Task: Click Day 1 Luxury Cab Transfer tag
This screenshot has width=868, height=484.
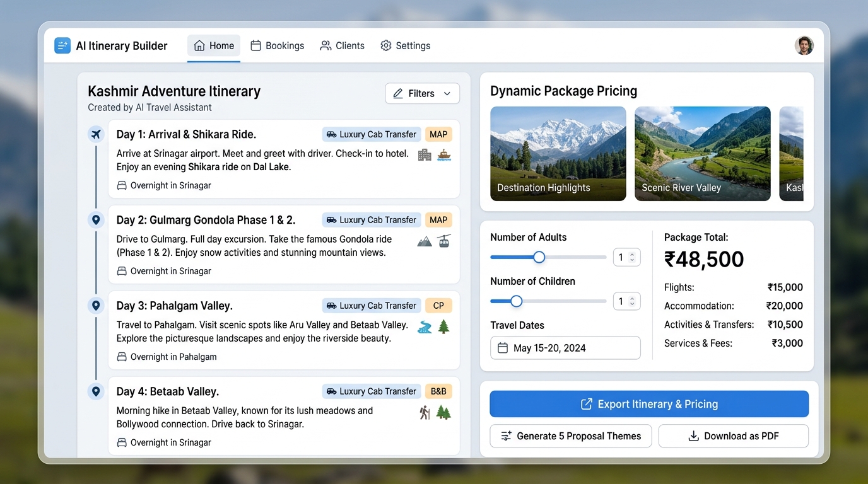Action: coord(372,134)
